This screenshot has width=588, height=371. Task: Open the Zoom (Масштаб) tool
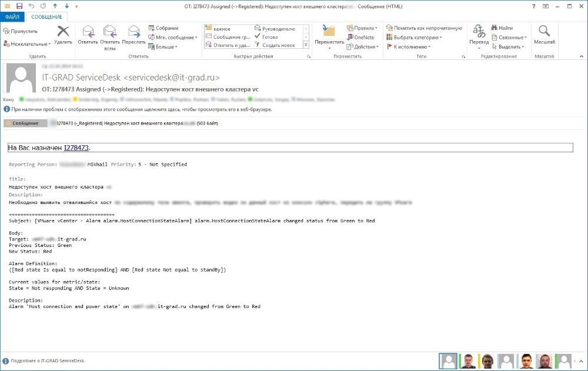click(x=544, y=34)
